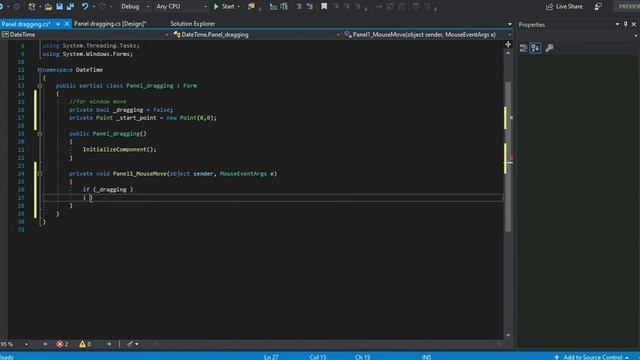Click the decrease indent toolbar icon
Screen dimensions: 640x360
click(273, 7)
